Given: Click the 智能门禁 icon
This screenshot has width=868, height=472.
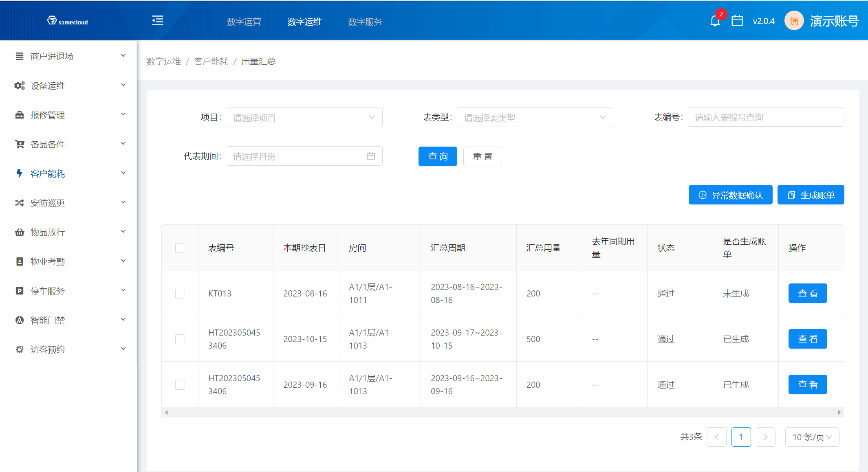Looking at the screenshot, I should pyautogui.click(x=19, y=320).
